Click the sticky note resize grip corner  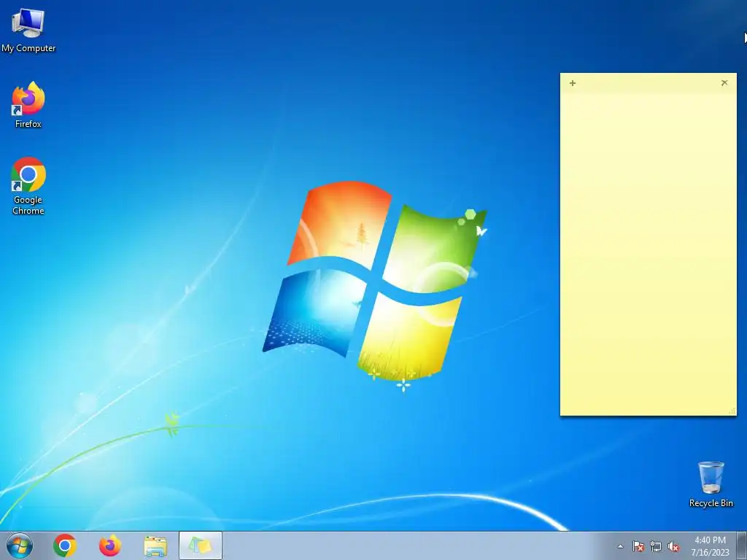click(x=732, y=411)
